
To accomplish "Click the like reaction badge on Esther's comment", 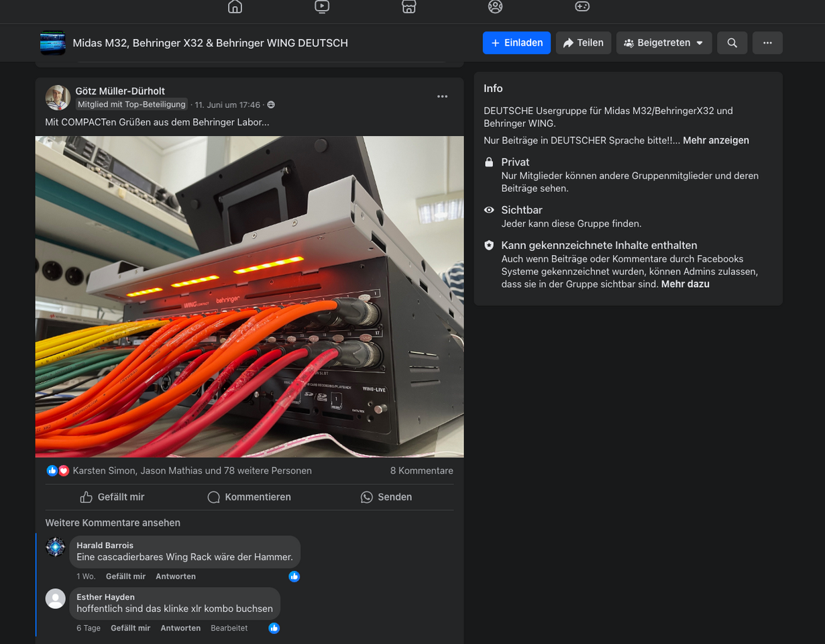I will pos(274,628).
